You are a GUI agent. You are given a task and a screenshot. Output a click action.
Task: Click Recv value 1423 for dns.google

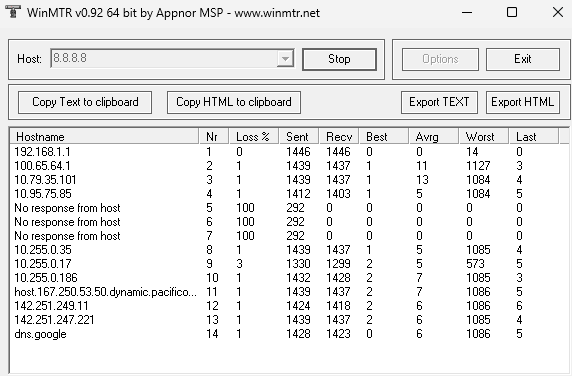point(339,334)
